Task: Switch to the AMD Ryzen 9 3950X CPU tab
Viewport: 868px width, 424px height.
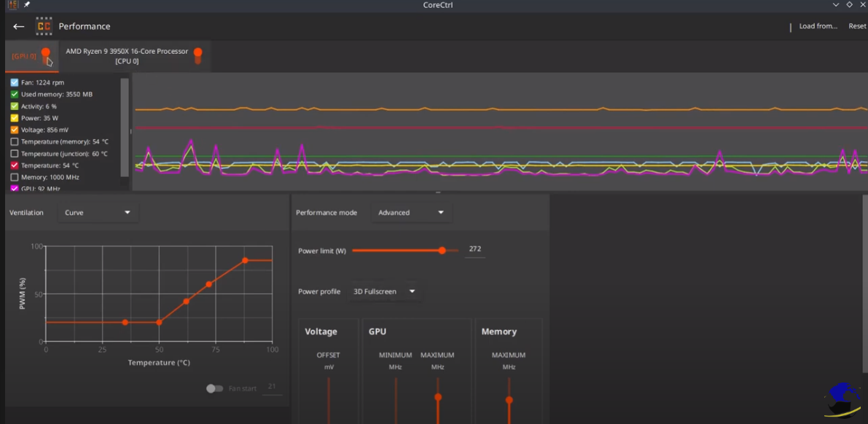Action: coord(127,56)
